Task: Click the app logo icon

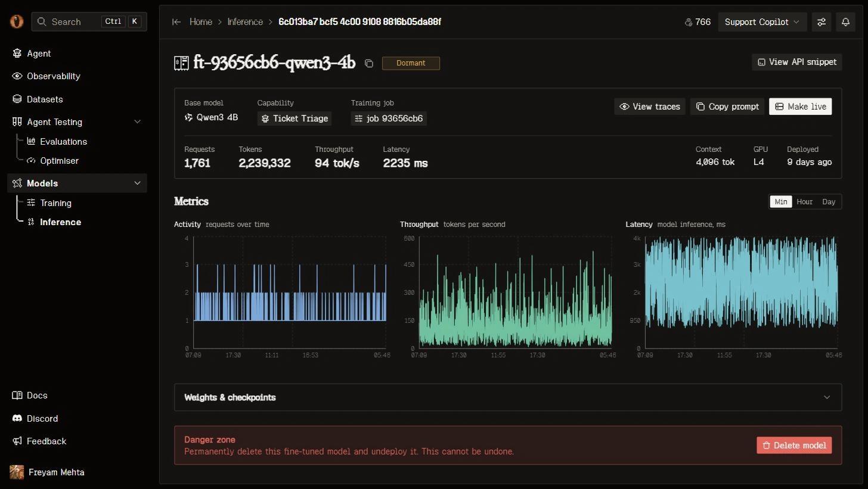Action: [x=17, y=21]
